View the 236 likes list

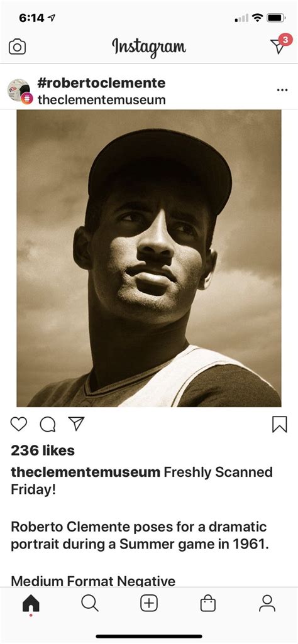coord(43,450)
